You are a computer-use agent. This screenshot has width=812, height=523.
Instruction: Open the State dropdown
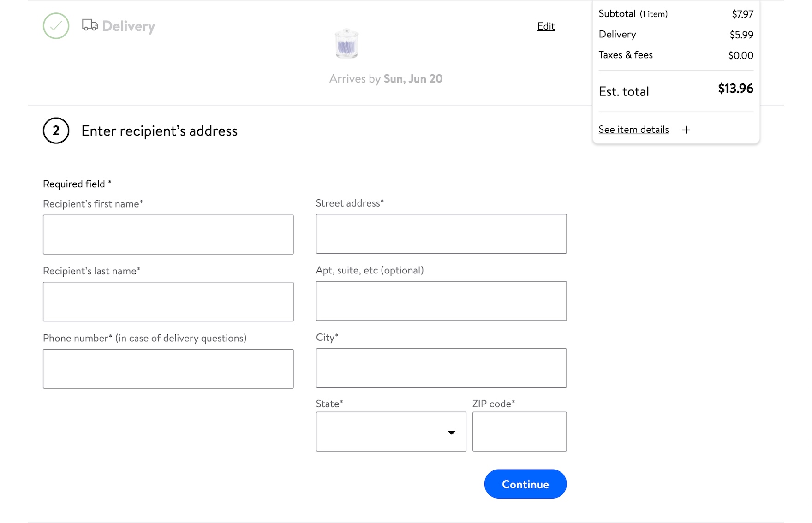click(x=390, y=432)
